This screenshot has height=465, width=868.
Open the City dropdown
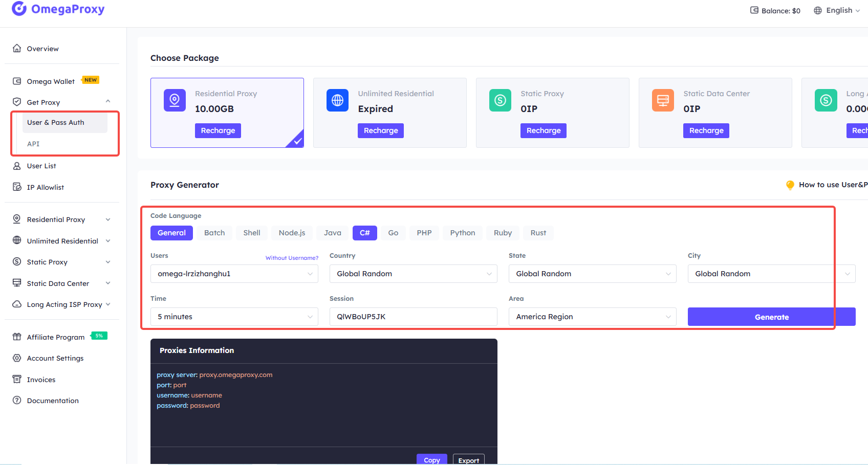[772, 274]
